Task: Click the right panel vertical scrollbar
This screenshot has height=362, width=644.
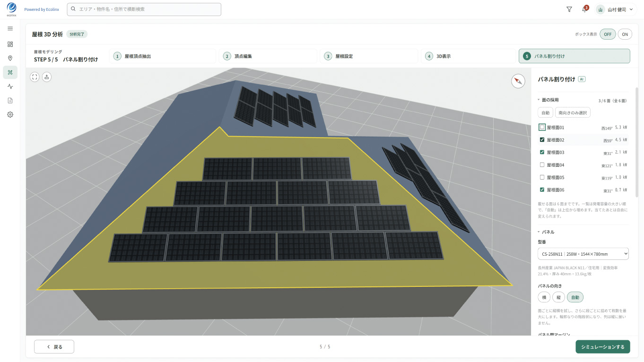Action: [636, 142]
